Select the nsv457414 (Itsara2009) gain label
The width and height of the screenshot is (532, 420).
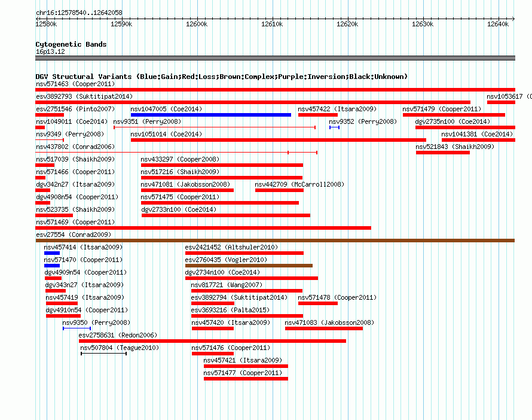pos(83,247)
